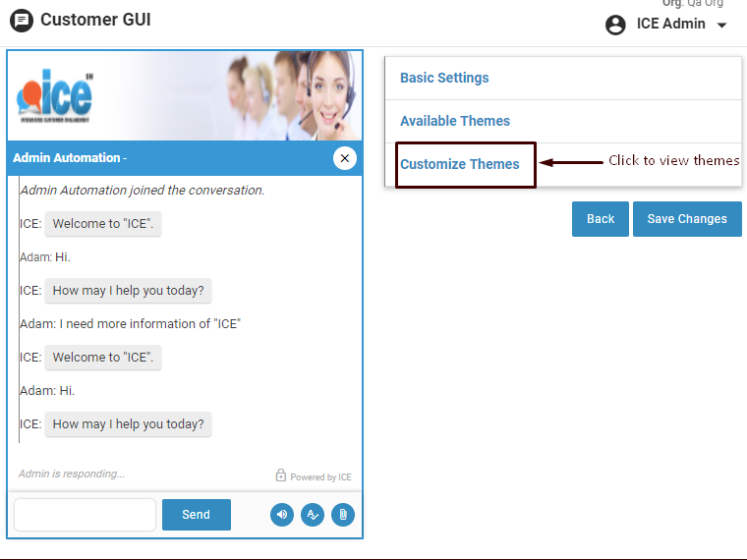
Task: Click the text formatting icon in chat
Action: [313, 515]
